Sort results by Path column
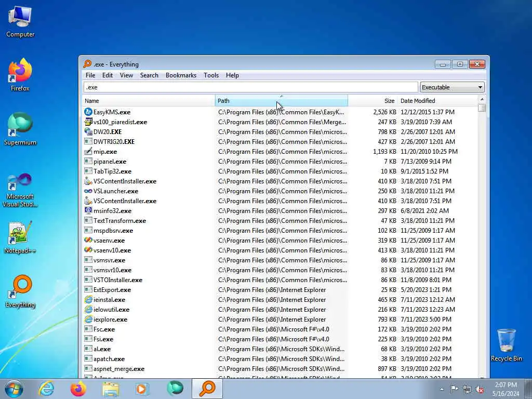The image size is (532, 399). click(x=281, y=101)
